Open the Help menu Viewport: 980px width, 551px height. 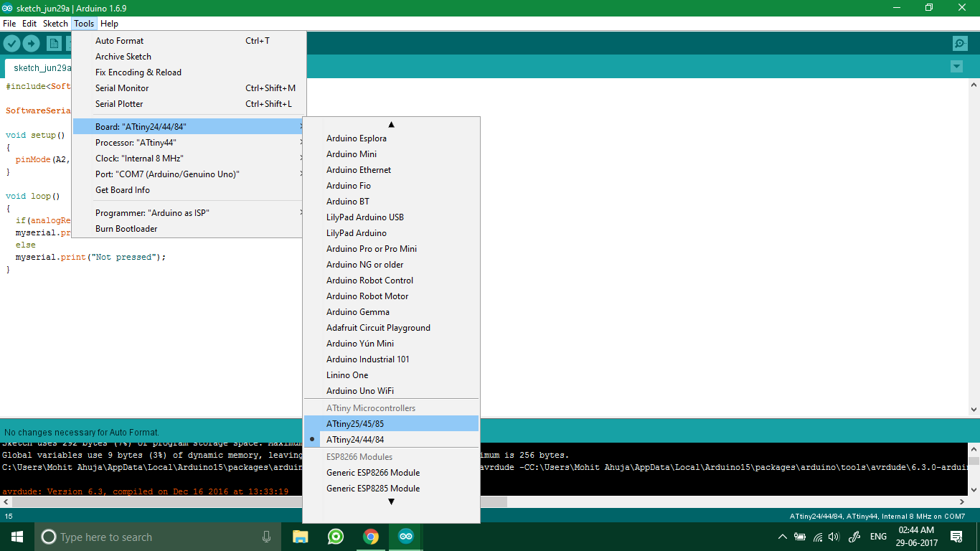pyautogui.click(x=109, y=24)
